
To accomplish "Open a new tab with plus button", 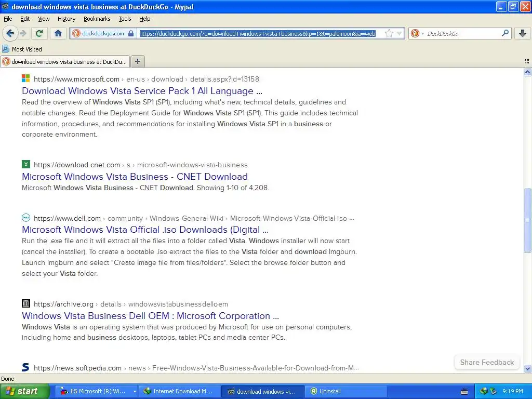I will pos(138,61).
